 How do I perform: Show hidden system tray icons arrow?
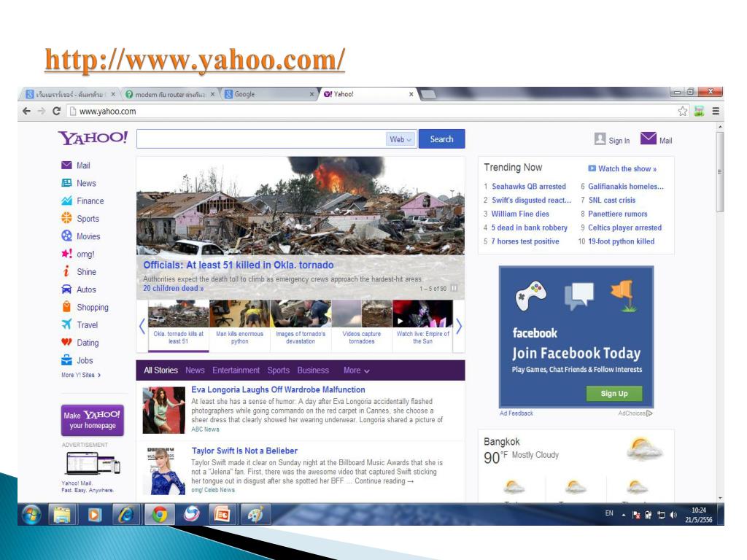click(623, 515)
